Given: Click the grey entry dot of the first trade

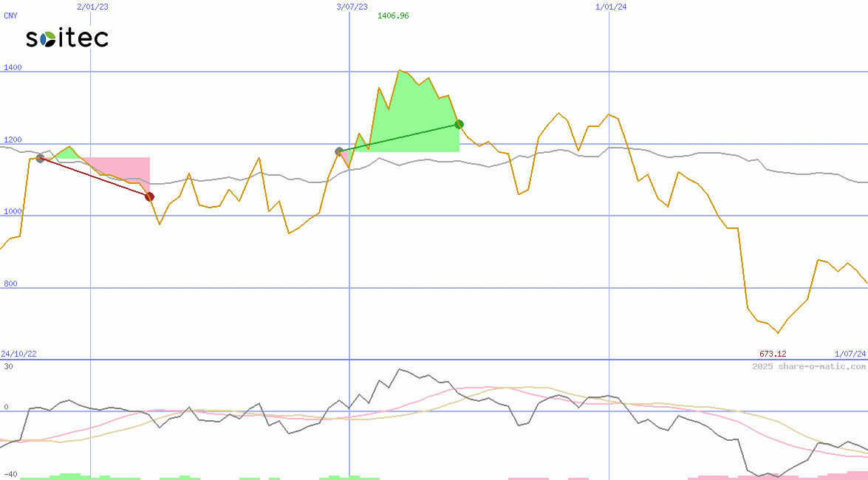Looking at the screenshot, I should (41, 158).
